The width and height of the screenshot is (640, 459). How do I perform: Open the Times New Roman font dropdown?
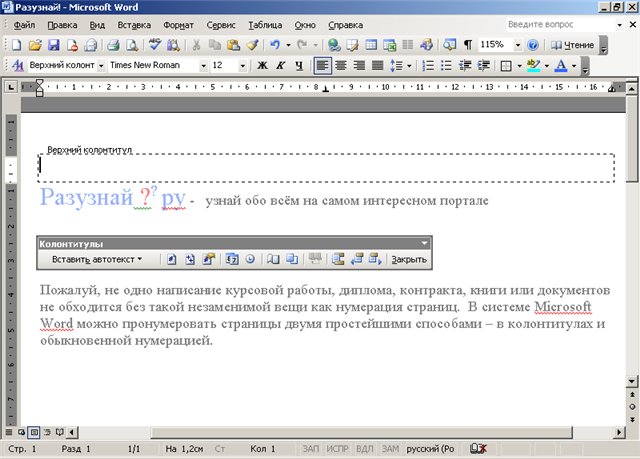point(203,66)
